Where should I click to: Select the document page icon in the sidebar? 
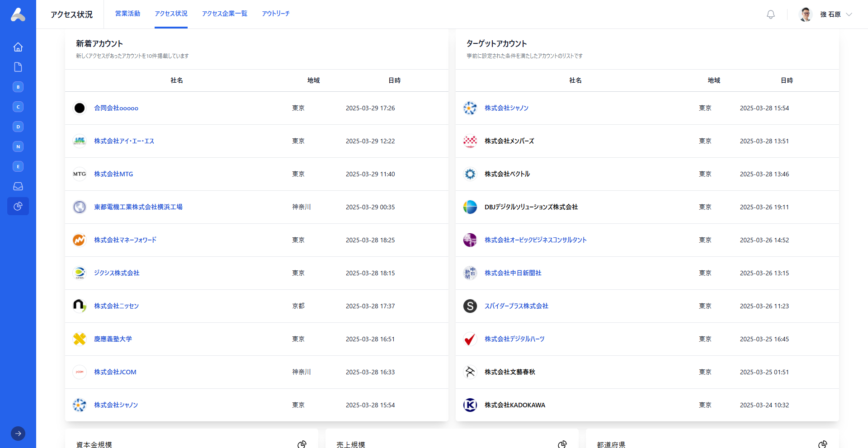click(x=18, y=67)
